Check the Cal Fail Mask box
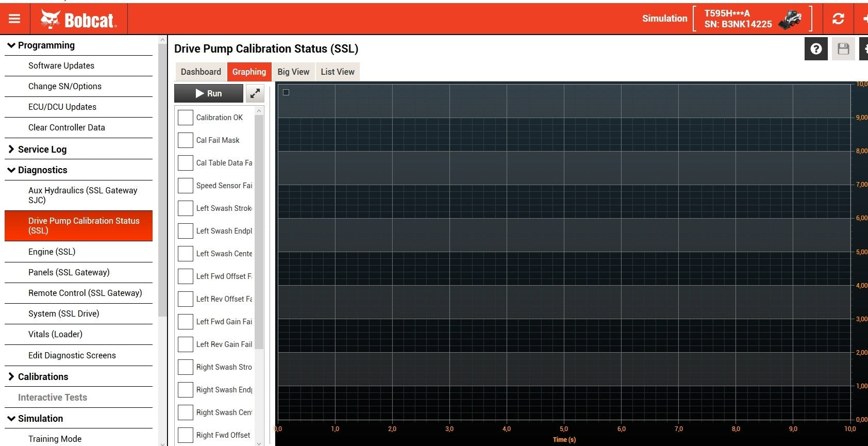Viewport: 868px width, 446px height. (186, 140)
